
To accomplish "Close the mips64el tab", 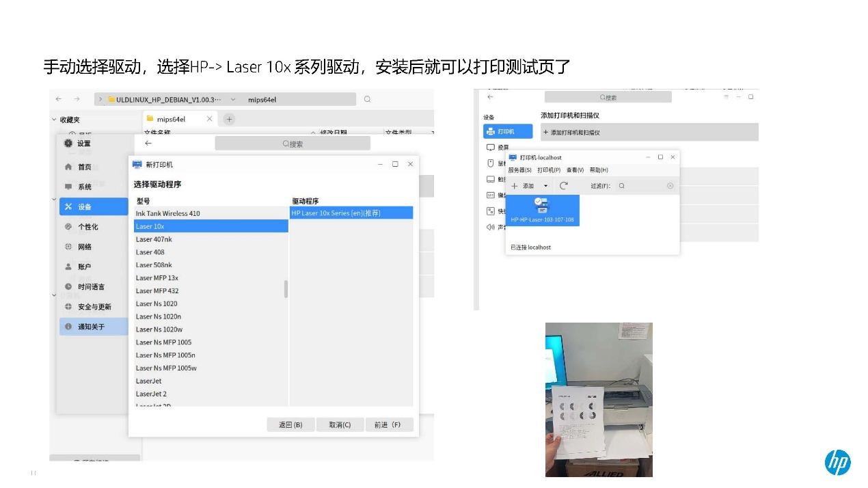I will 209,119.
